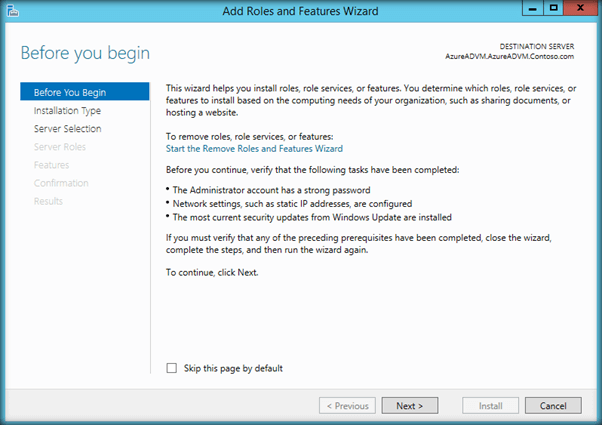602x425 pixels.
Task: Click the Install button
Action: [490, 406]
